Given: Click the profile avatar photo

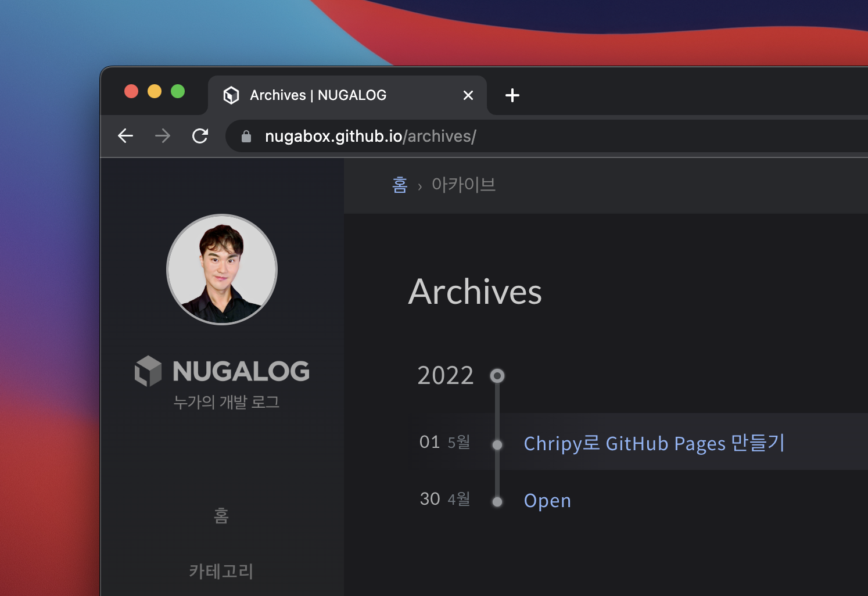Looking at the screenshot, I should [222, 269].
